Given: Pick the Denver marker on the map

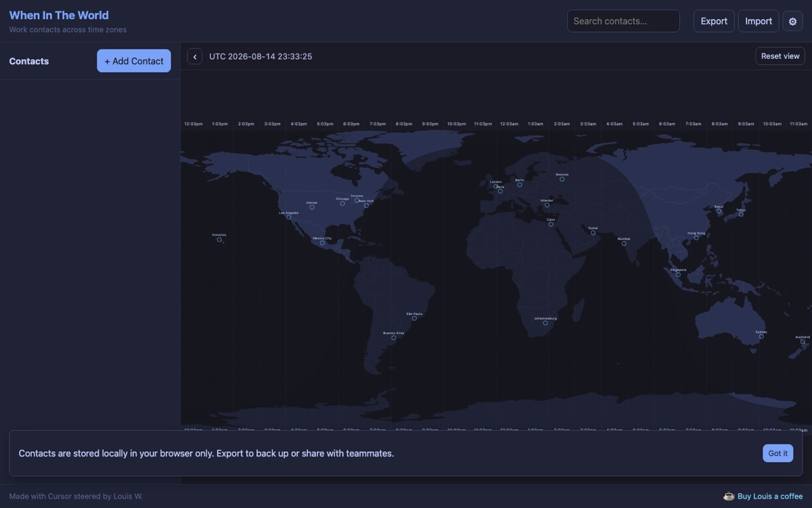Looking at the screenshot, I should [x=312, y=207].
